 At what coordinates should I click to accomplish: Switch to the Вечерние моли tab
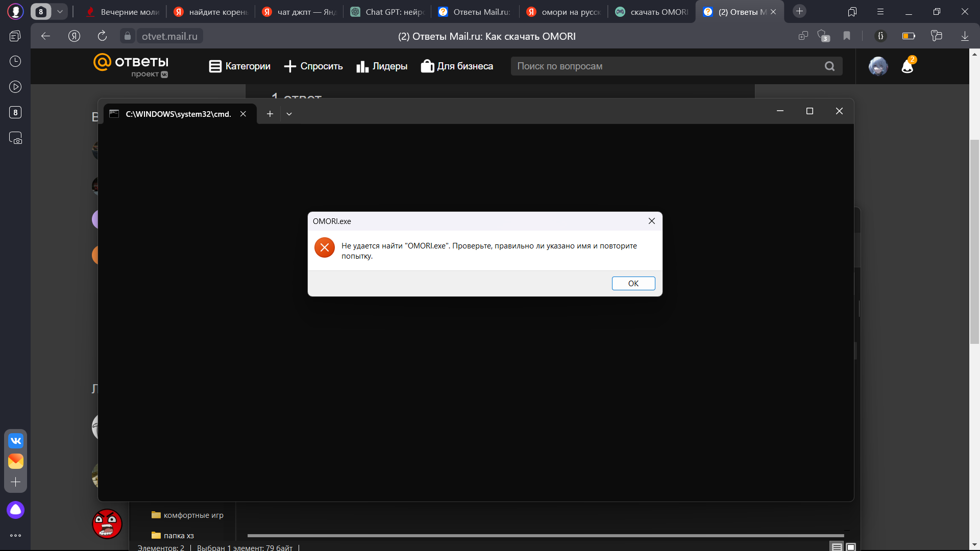122,12
